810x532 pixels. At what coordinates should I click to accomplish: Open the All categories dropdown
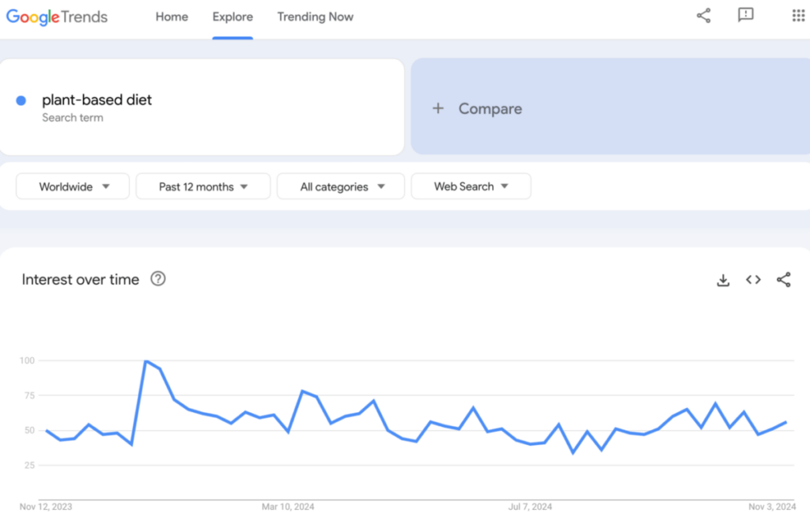(341, 187)
